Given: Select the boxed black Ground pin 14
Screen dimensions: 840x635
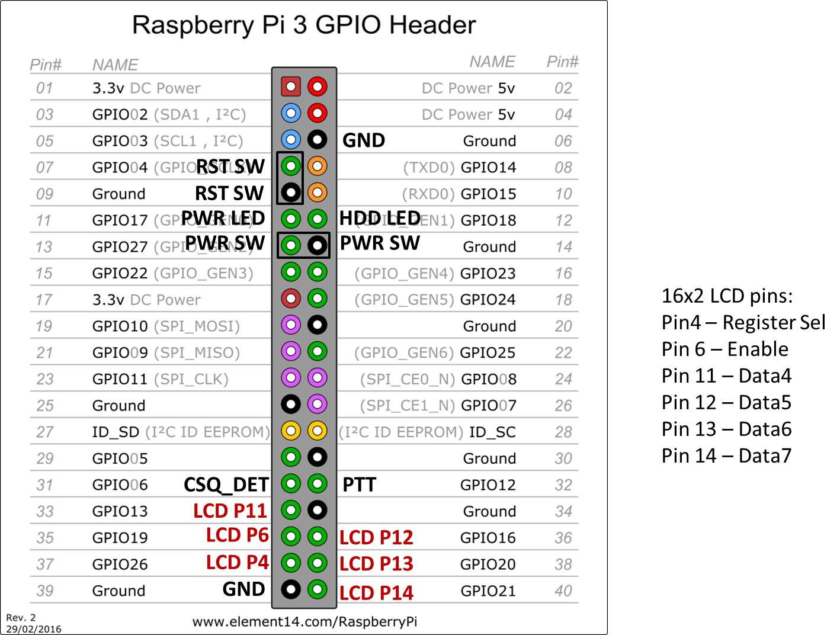Looking at the screenshot, I should click(x=318, y=245).
